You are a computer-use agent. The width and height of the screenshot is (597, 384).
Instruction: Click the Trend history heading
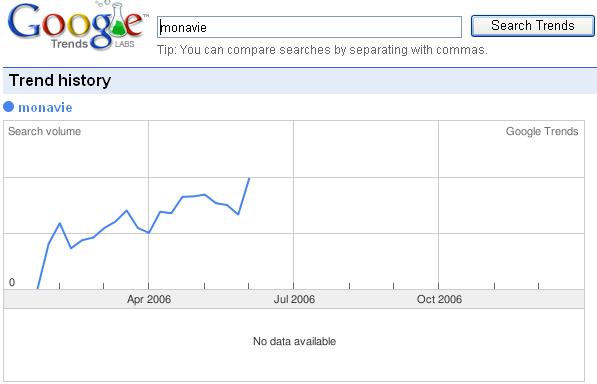(60, 81)
